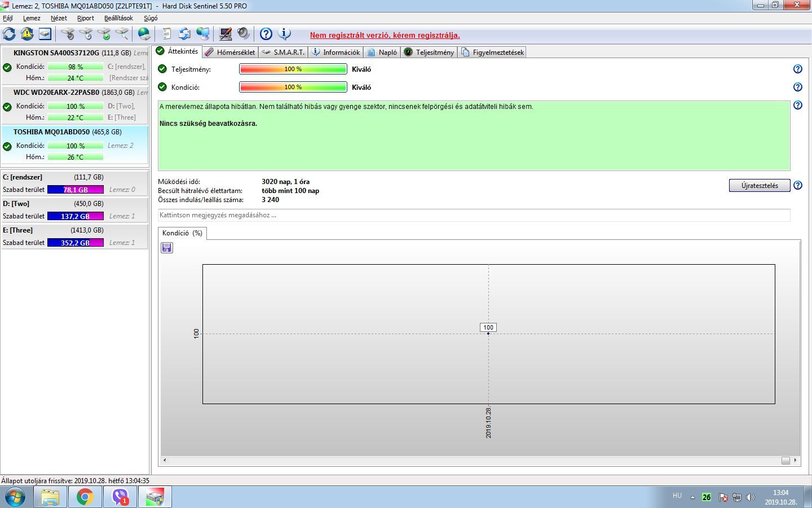Screen dimensions: 812x508
Task: Click the disk with stethoscope test icon
Action: point(68,34)
